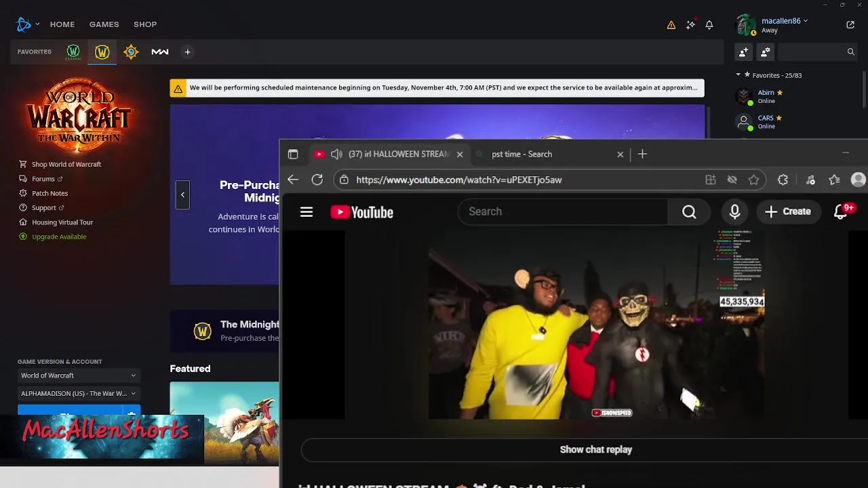Image resolution: width=868 pixels, height=488 pixels.
Task: Go to the YouTube home logo
Action: coord(362,212)
